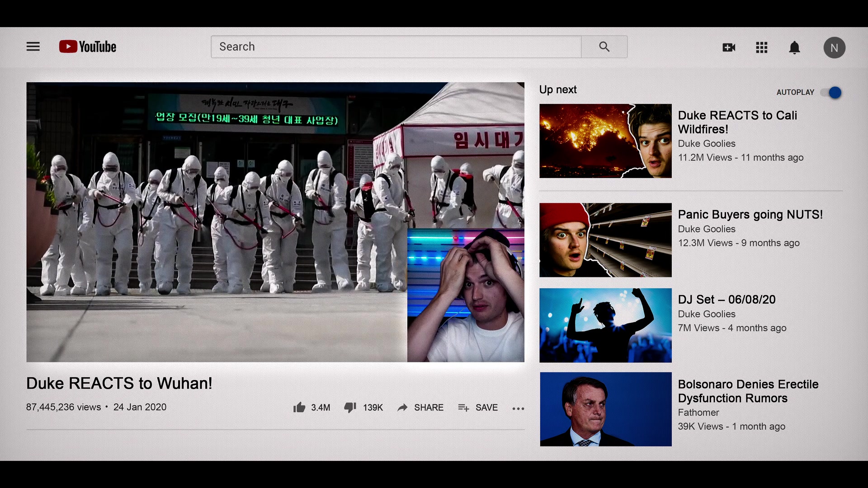Click the save to playlist icon
This screenshot has width=868, height=488.
(x=463, y=408)
